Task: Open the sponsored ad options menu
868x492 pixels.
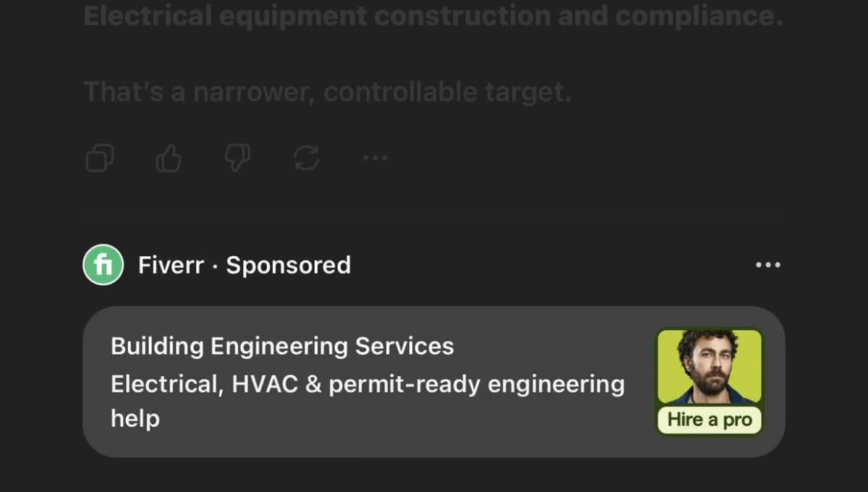Action: (767, 265)
